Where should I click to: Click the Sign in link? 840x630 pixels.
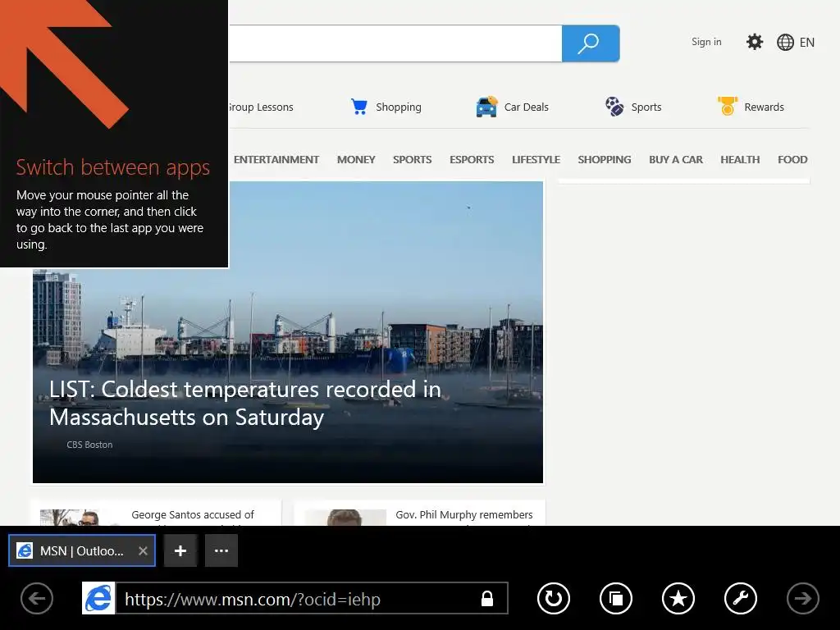pos(706,42)
